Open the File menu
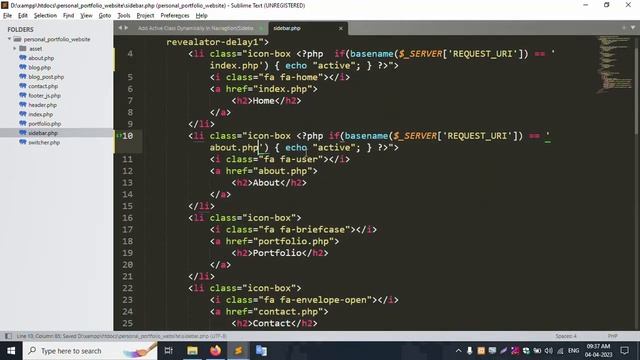 click(7, 16)
